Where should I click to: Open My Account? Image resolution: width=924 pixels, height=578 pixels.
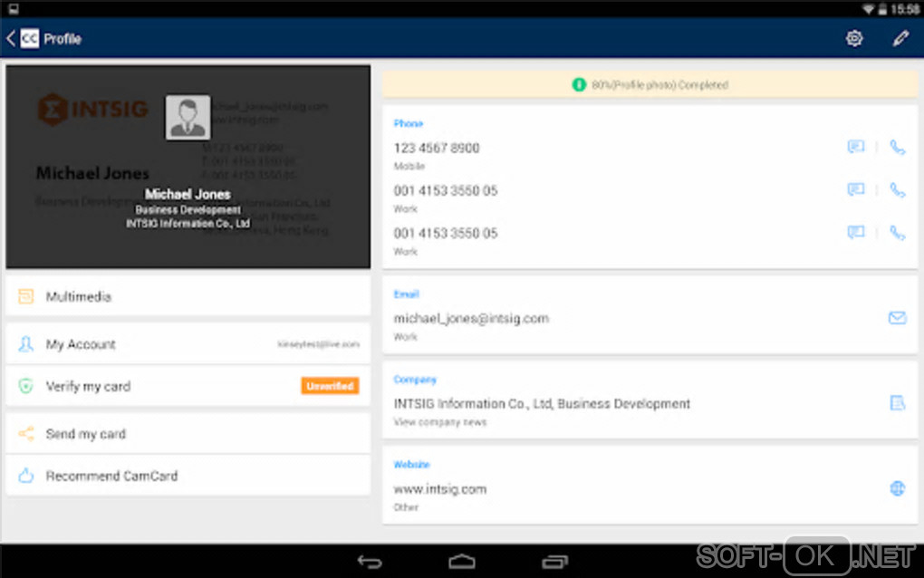(188, 344)
